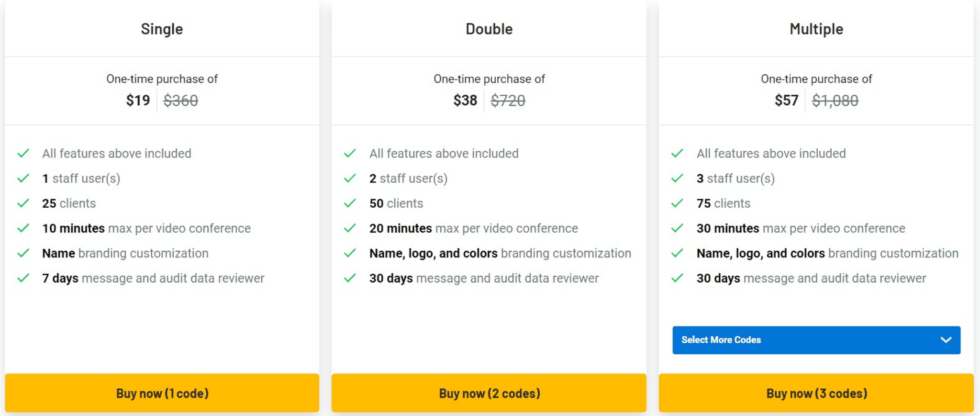Click Buy now (3 codes) button

[816, 393]
